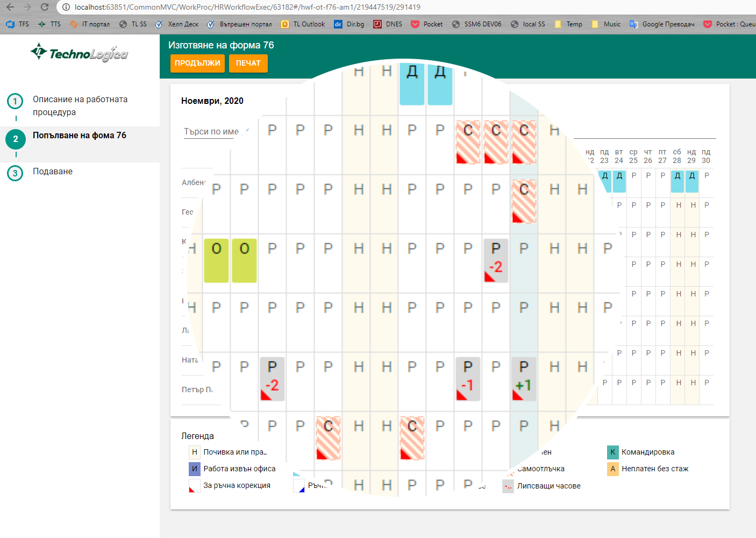Open the DNES bookmark

[388, 24]
